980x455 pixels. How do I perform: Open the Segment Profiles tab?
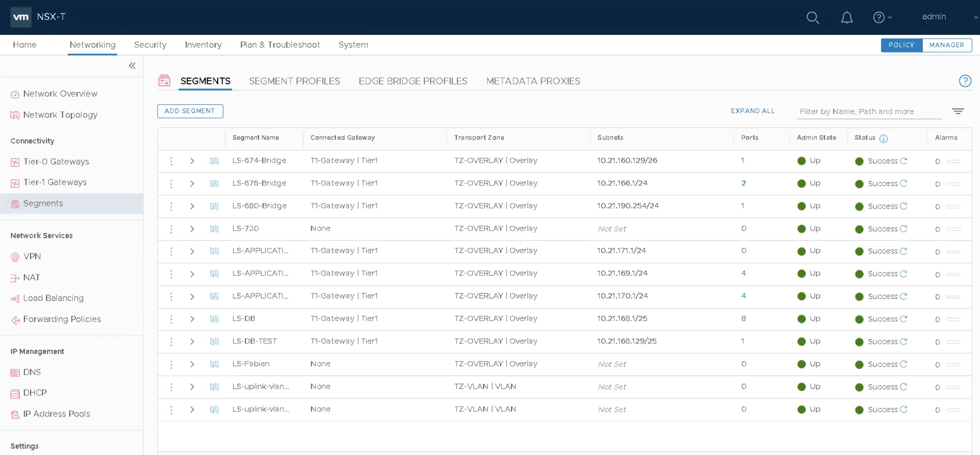click(x=294, y=81)
